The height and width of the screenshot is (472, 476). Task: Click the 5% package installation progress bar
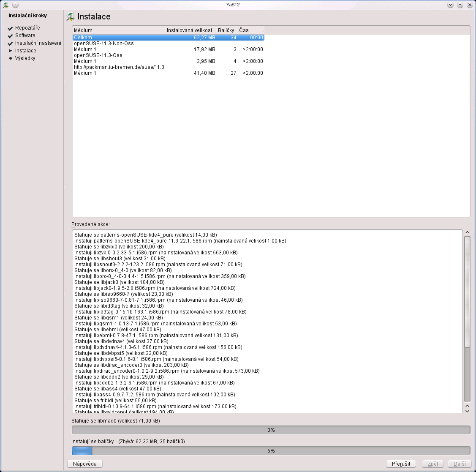pos(271,451)
